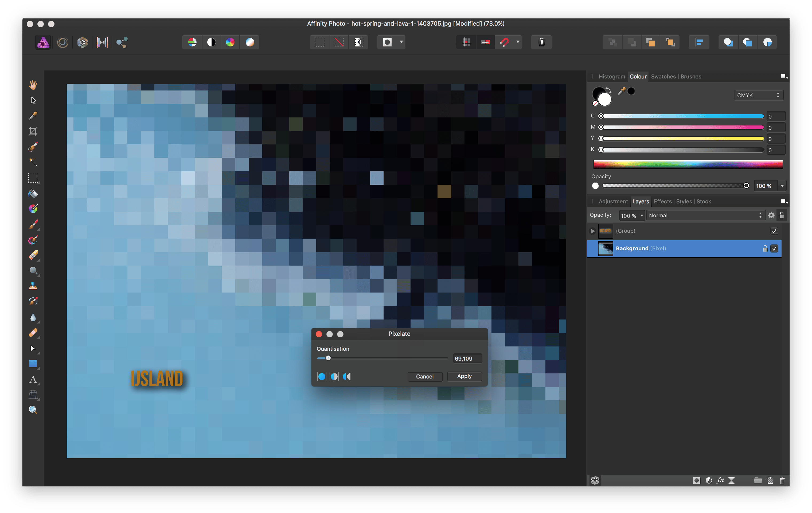This screenshot has width=812, height=513.
Task: Switch to the Swatches tab
Action: (663, 77)
